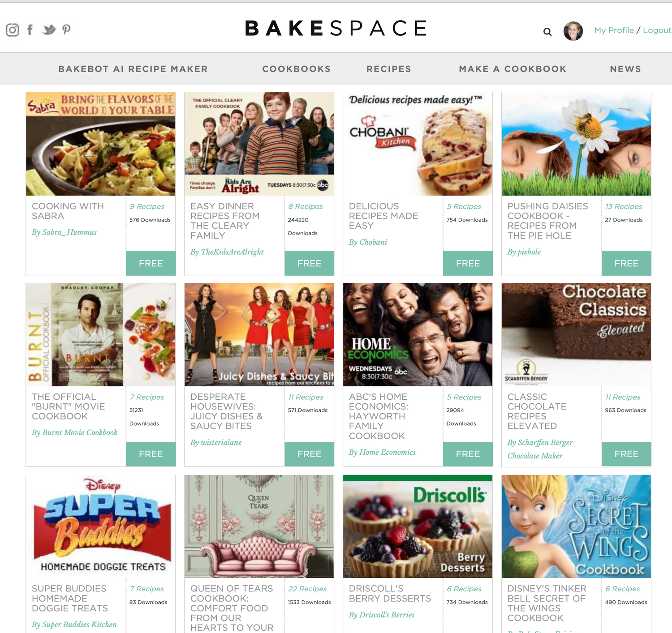Open the News menu item

pos(625,69)
